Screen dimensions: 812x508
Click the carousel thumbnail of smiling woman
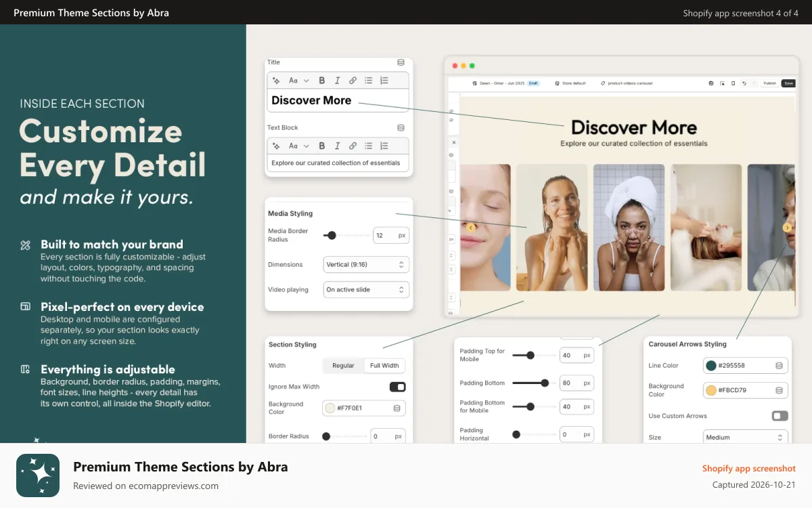551,228
